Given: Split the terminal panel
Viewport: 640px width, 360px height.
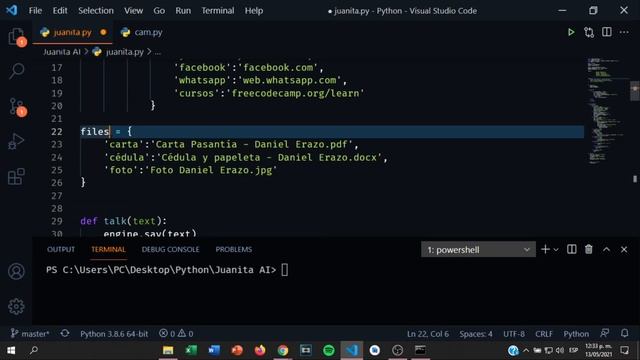Looking at the screenshot, I should pos(571,249).
